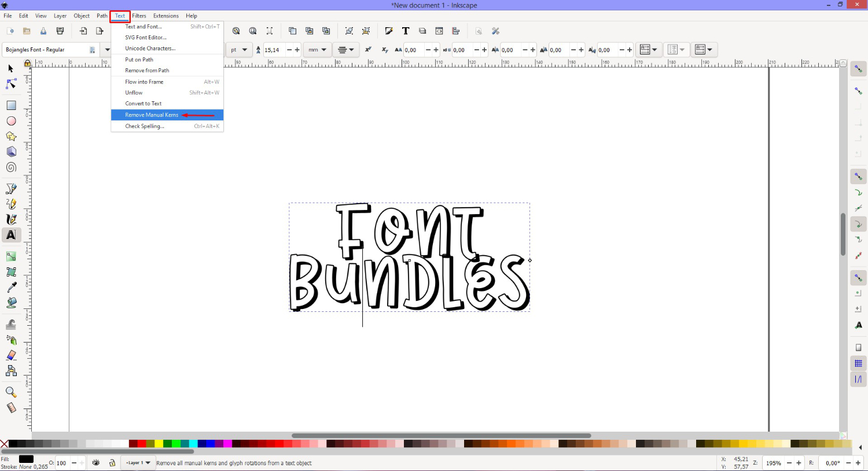Expand the font family dropdown arrow

pyautogui.click(x=107, y=50)
